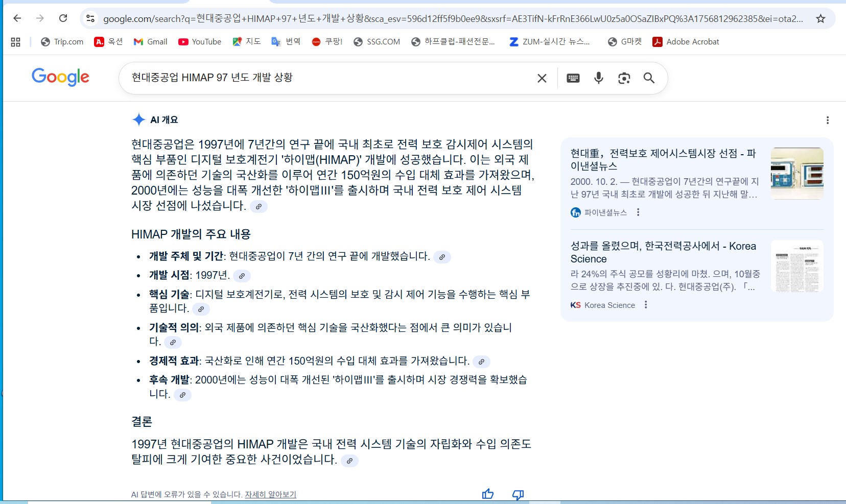Go back to the previous page
This screenshot has height=504, width=846.
[17, 18]
